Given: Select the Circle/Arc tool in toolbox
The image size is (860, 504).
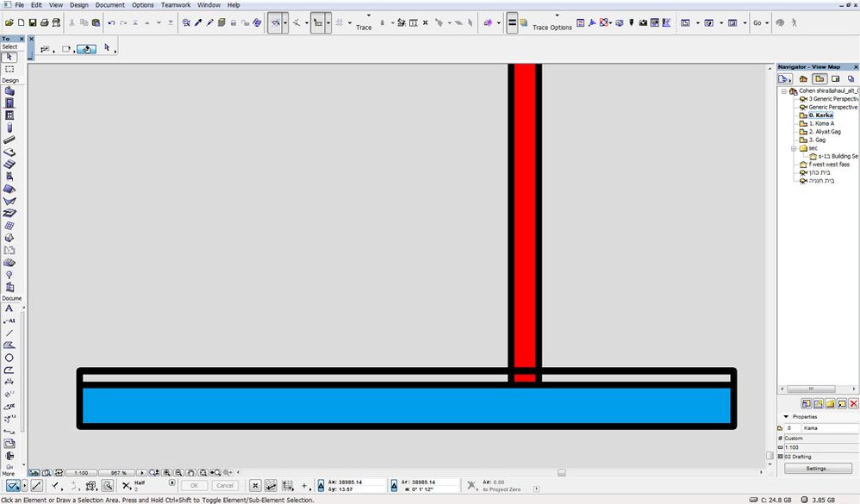Looking at the screenshot, I should click(x=9, y=358).
